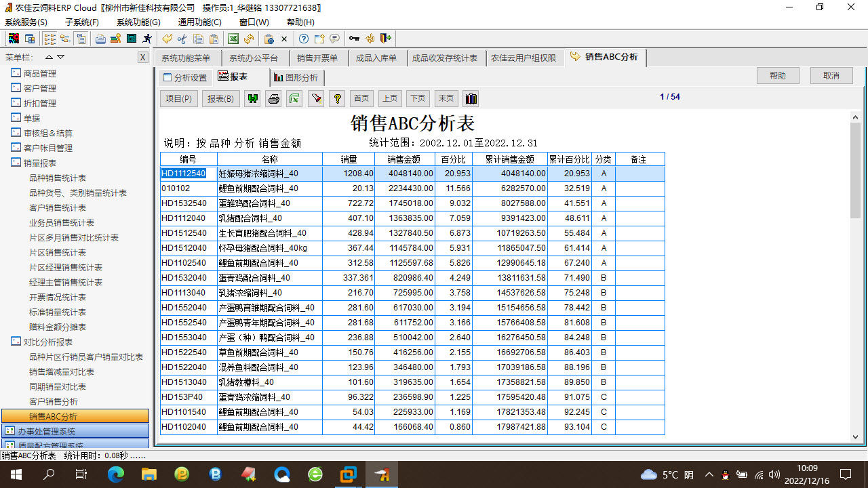The width and height of the screenshot is (868, 488).
Task: Click the 帮助 button at top right
Action: [x=777, y=75]
